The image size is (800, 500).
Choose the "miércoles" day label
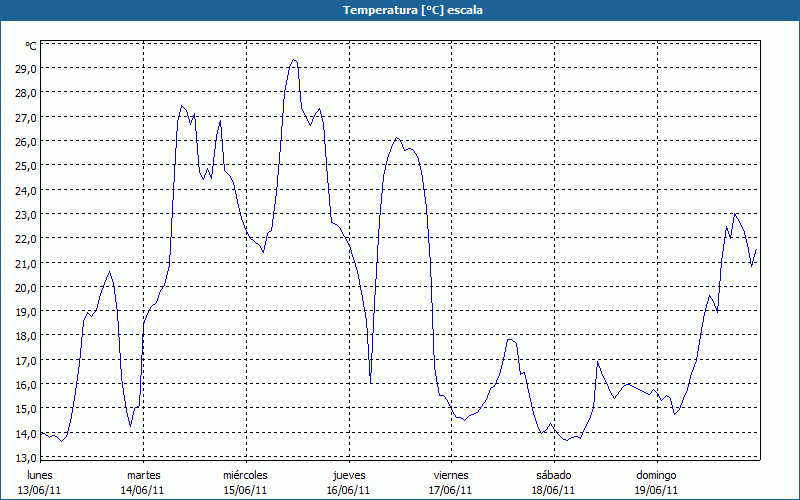point(245,475)
